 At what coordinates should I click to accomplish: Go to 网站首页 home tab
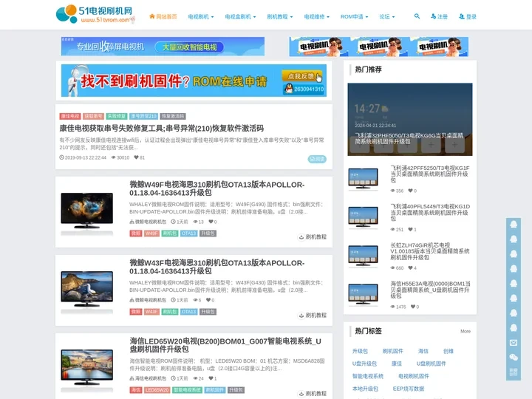click(x=163, y=16)
